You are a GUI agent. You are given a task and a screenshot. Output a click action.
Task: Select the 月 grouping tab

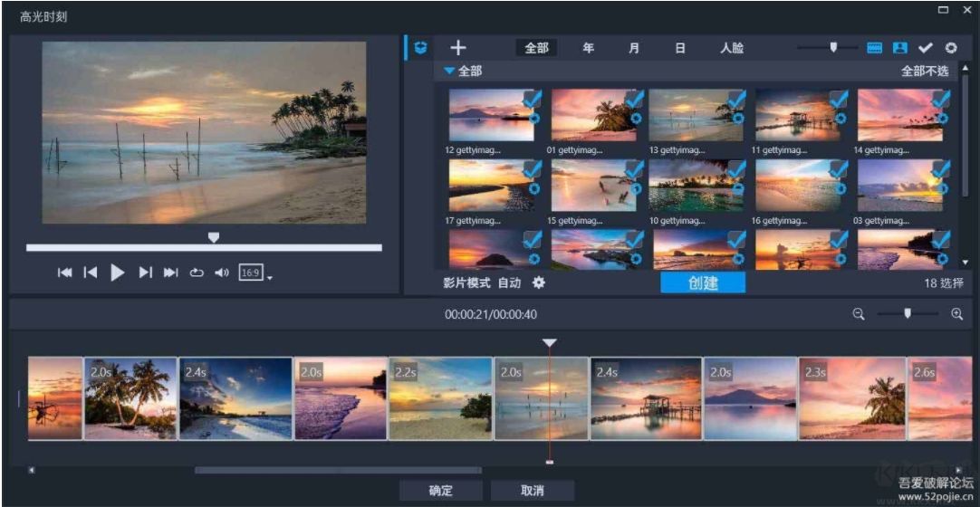[634, 48]
